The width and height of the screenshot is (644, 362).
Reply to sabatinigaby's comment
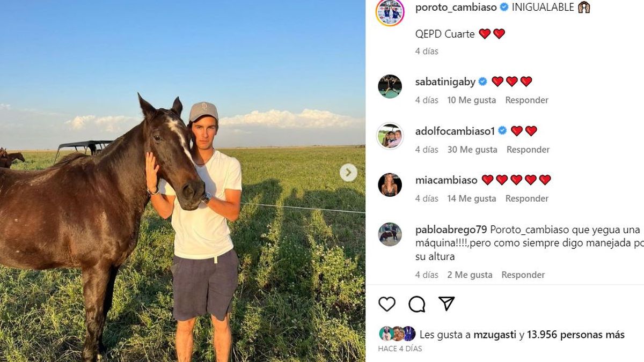tap(526, 100)
